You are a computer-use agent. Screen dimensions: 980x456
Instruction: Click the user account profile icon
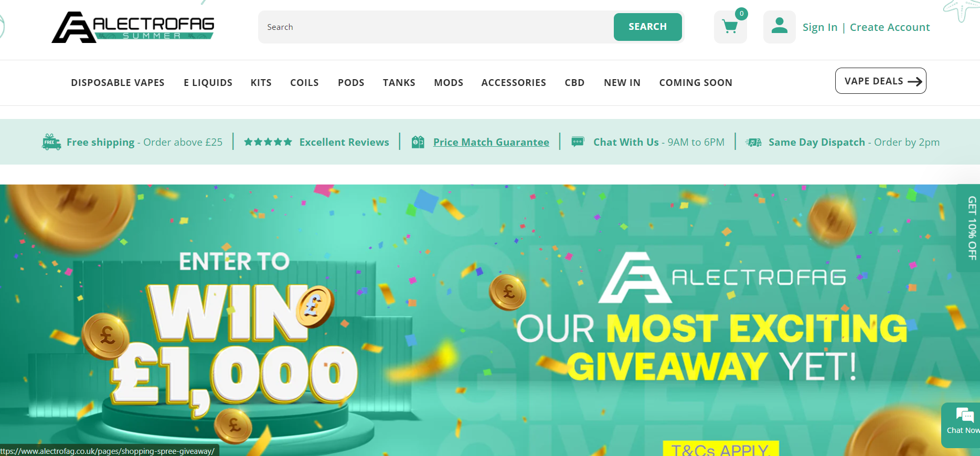click(780, 27)
